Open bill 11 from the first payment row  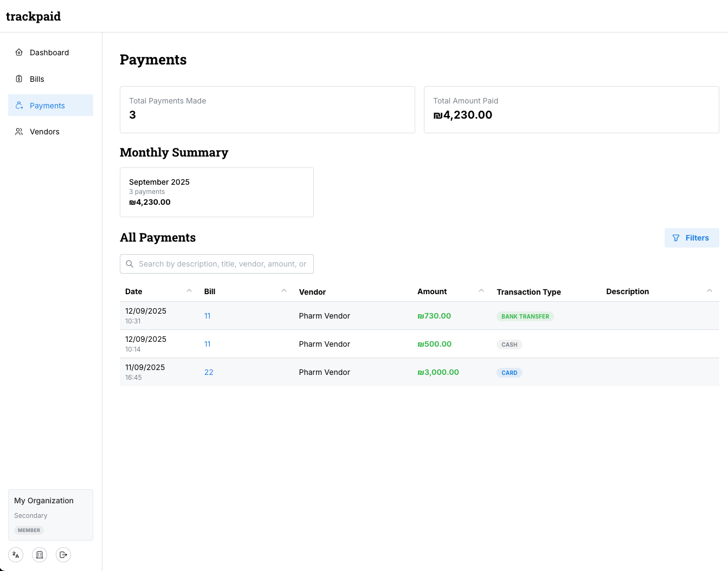tap(207, 315)
